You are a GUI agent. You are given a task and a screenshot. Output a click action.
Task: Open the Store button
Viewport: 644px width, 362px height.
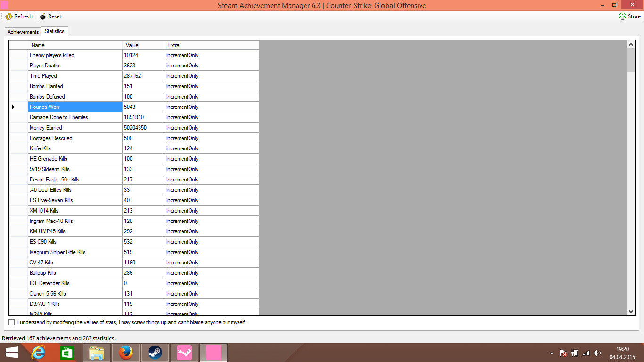click(x=630, y=16)
